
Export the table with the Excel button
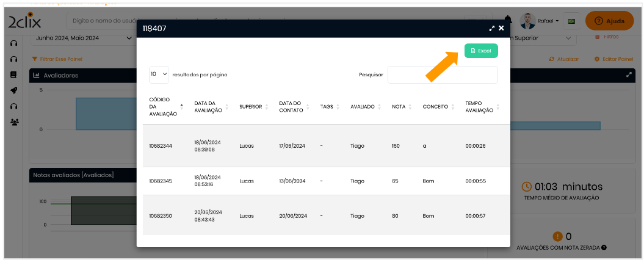click(x=481, y=51)
